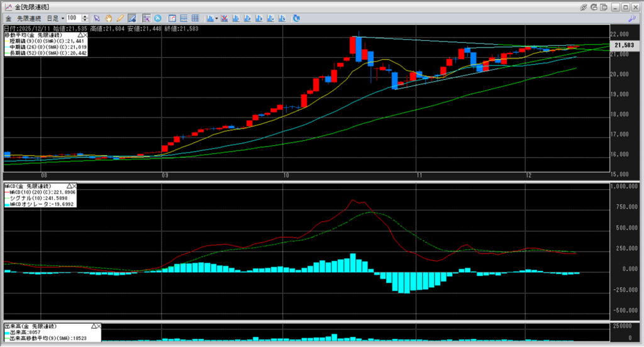This screenshot has width=644, height=347.
Task: Toggle the data grid table view
Action: [x=194, y=18]
